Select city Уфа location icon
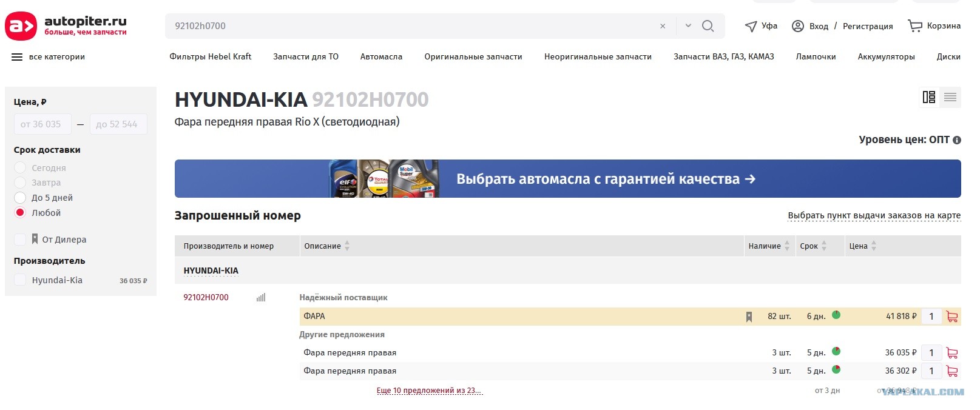980x410 pixels. (751, 26)
